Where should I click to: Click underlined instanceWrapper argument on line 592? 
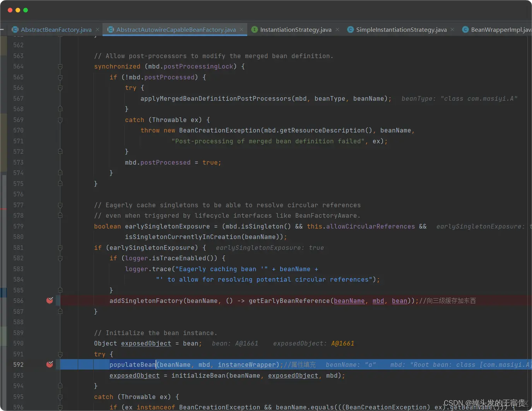[246, 365]
